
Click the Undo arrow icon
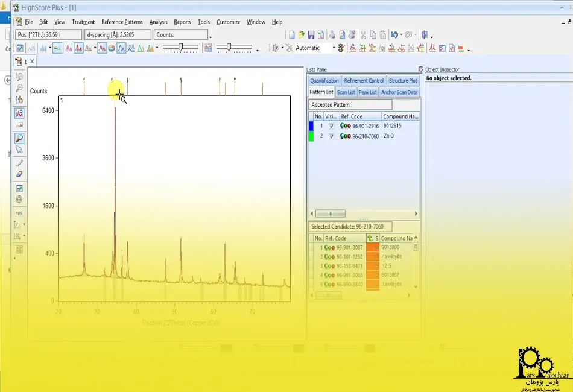click(x=393, y=35)
